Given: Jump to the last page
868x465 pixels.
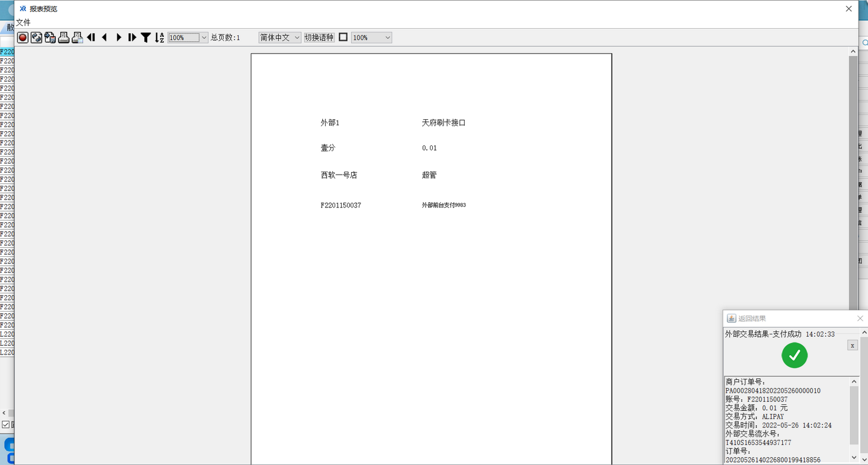Looking at the screenshot, I should click(x=132, y=38).
